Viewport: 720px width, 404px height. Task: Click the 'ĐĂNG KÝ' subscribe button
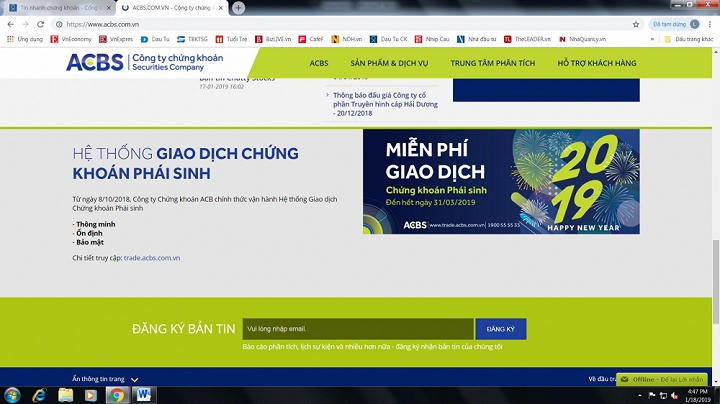pyautogui.click(x=500, y=329)
